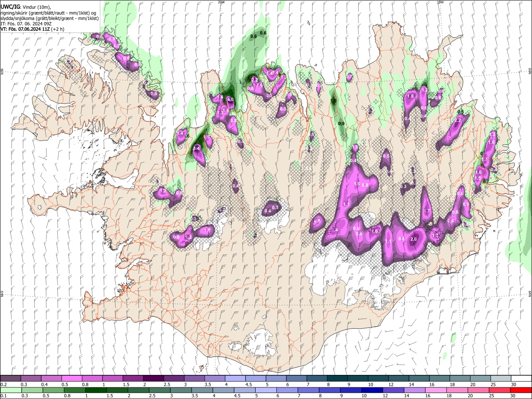532x399 pixels.
Task: Click the 'slydda/snjókoma (grátt/bleikt/grænt - mm/1klst)' line
Action: (x=49, y=18)
